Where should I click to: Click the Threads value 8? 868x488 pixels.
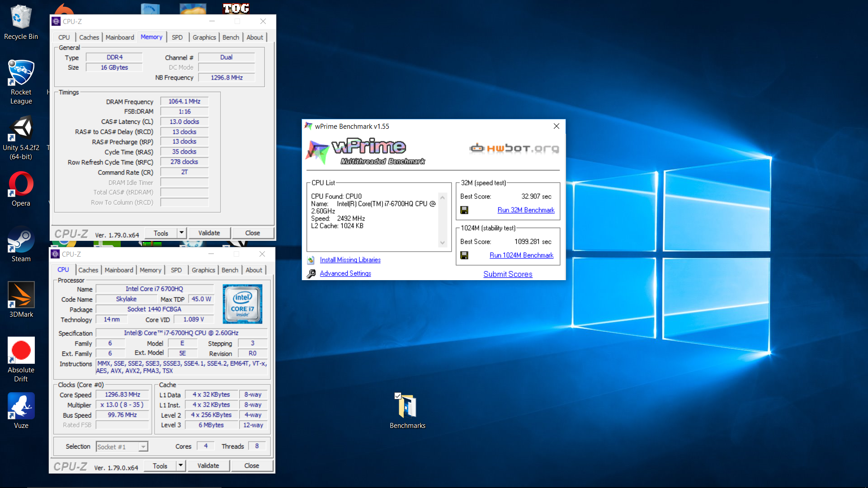point(257,446)
